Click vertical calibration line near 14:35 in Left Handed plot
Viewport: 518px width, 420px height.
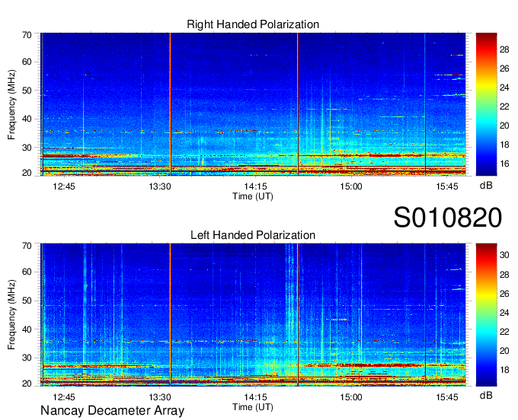coord(298,315)
